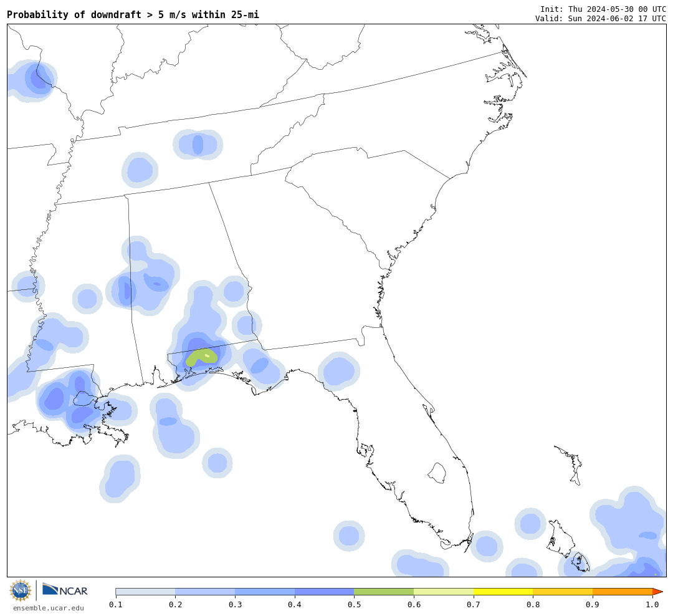
Task: Click the 0.6 colorbar tick label
Action: [x=414, y=605]
